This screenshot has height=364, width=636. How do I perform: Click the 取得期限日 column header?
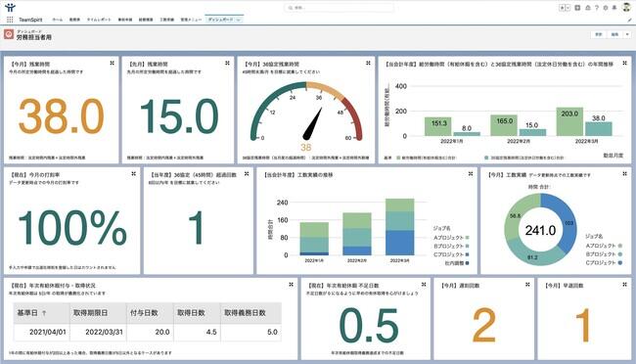98,313
